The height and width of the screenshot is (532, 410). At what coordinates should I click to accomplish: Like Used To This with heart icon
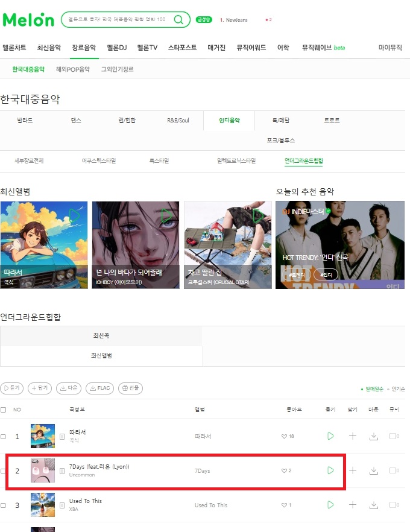[x=284, y=505]
